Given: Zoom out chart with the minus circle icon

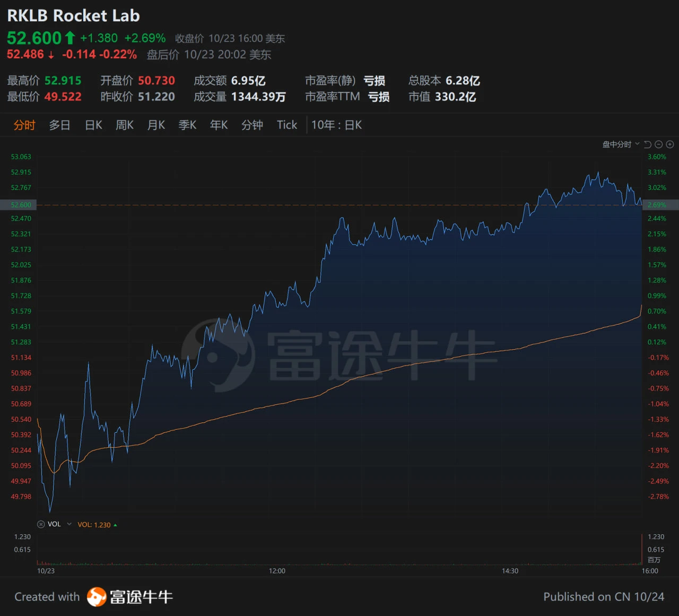Looking at the screenshot, I should (659, 144).
